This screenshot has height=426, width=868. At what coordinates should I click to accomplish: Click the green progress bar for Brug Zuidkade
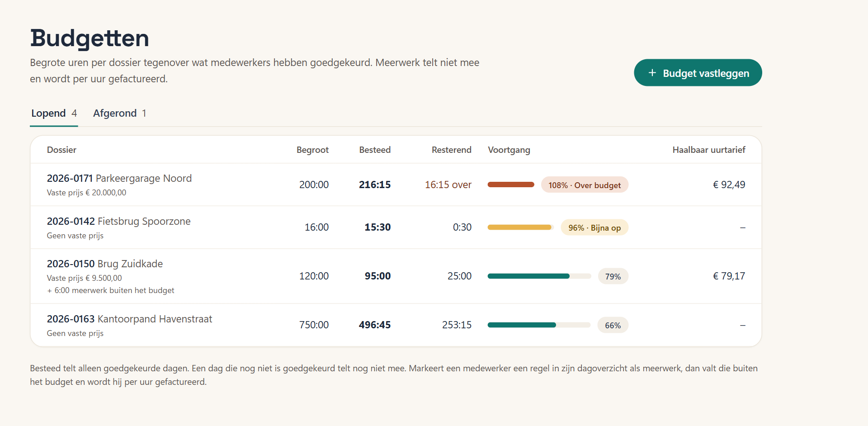[539, 276]
